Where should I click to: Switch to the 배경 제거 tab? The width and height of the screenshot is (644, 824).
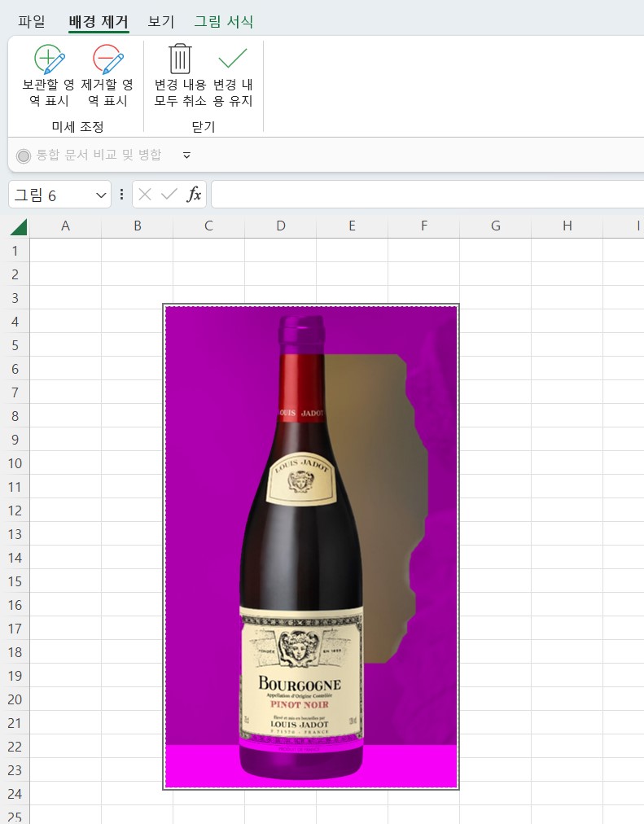click(99, 21)
